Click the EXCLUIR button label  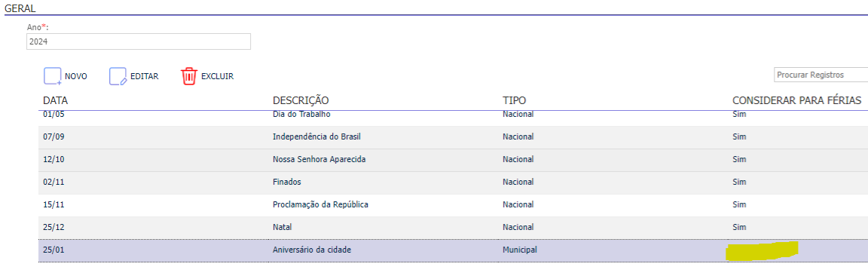point(217,76)
